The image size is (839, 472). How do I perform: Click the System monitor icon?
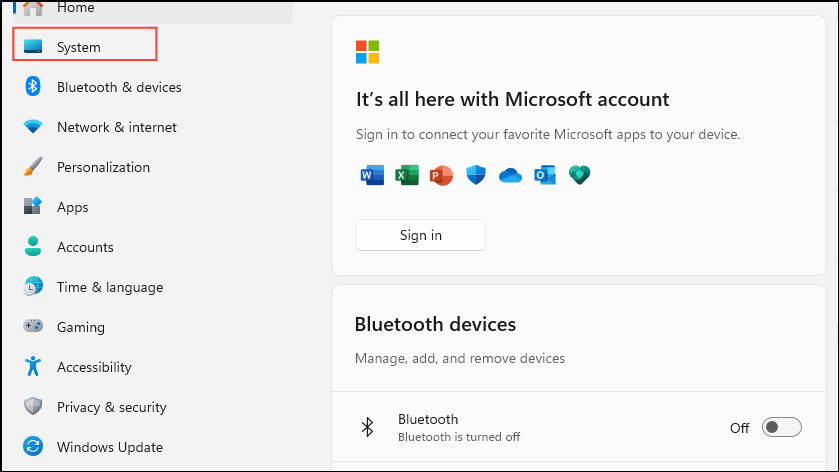click(33, 47)
